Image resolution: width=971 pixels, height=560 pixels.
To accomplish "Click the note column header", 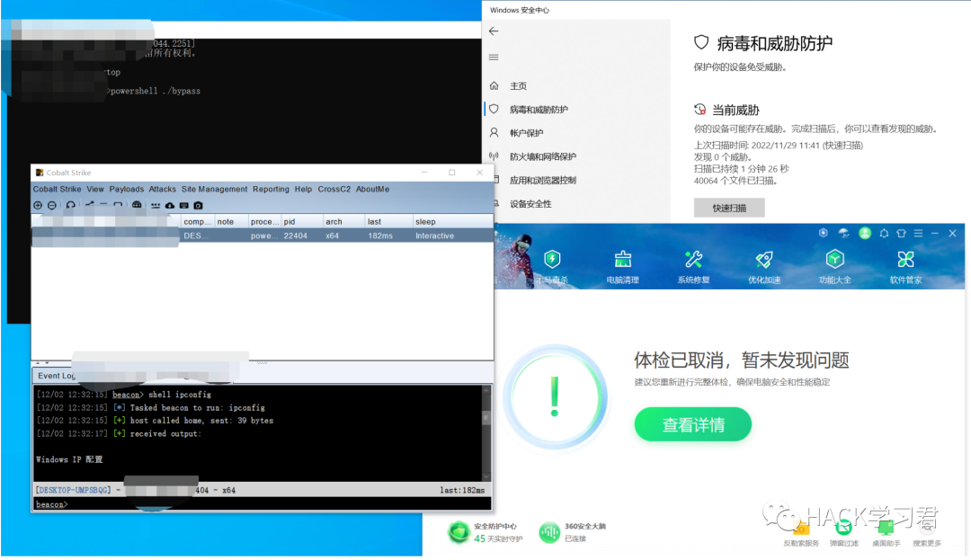I will click(x=231, y=221).
